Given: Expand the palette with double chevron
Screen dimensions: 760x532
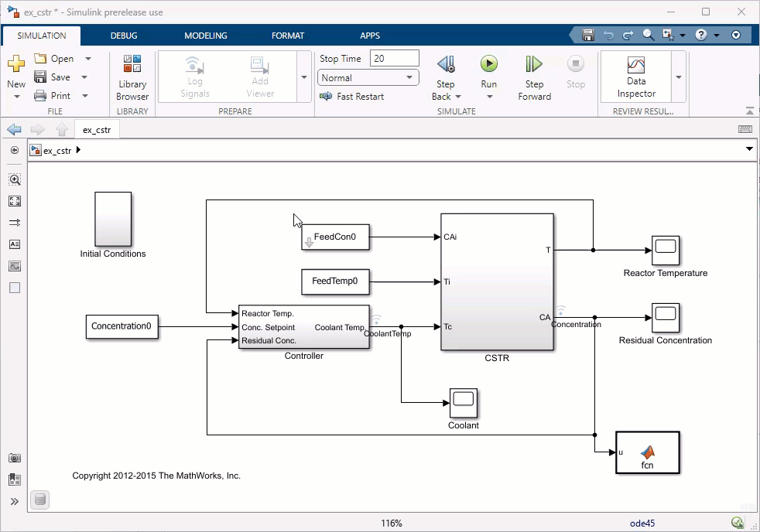Looking at the screenshot, I should tap(15, 502).
